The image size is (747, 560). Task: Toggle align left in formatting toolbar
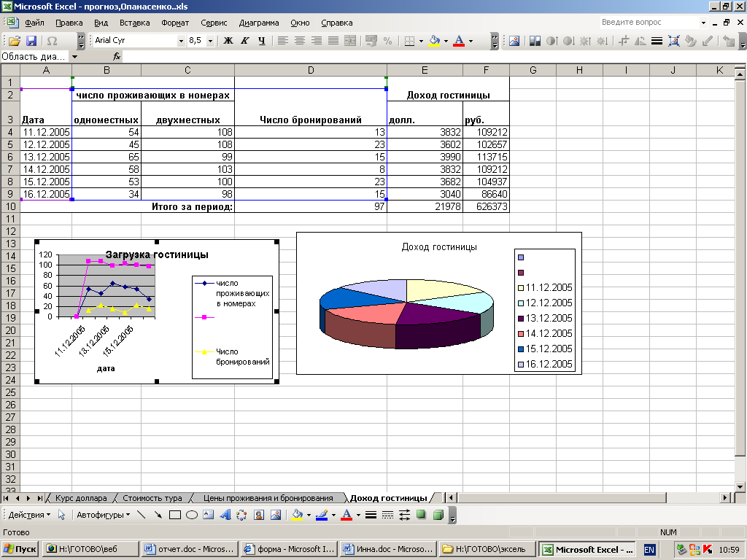point(283,41)
